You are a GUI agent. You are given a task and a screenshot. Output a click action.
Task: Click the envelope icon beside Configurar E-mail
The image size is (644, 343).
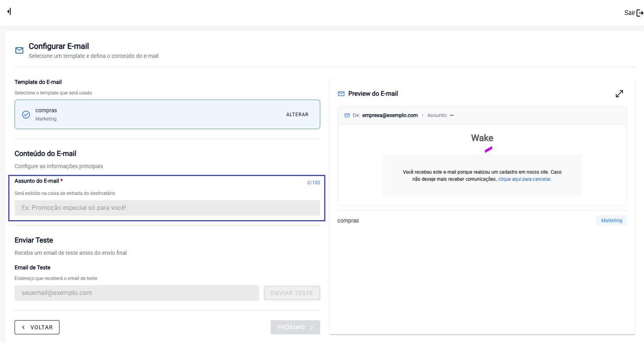coord(19,50)
